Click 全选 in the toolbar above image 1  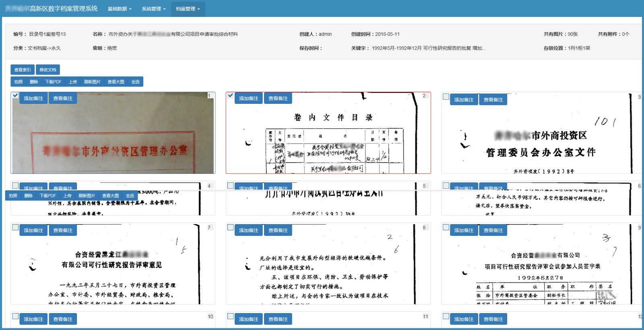point(136,82)
